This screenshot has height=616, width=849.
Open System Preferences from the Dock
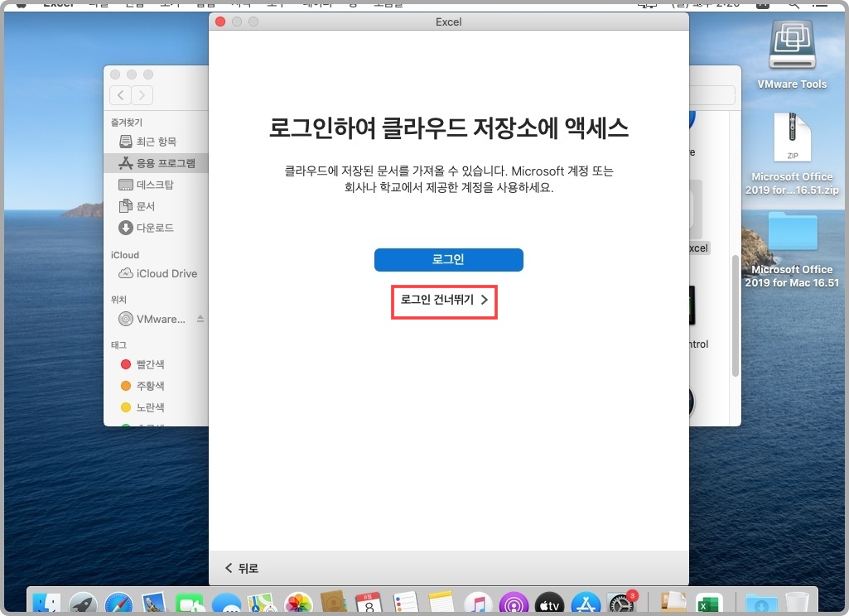621,602
